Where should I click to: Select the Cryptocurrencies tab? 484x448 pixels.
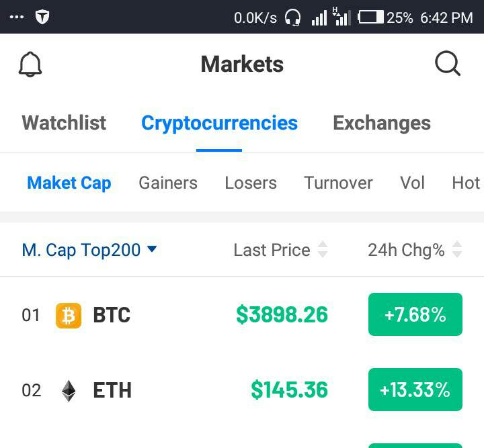(219, 123)
